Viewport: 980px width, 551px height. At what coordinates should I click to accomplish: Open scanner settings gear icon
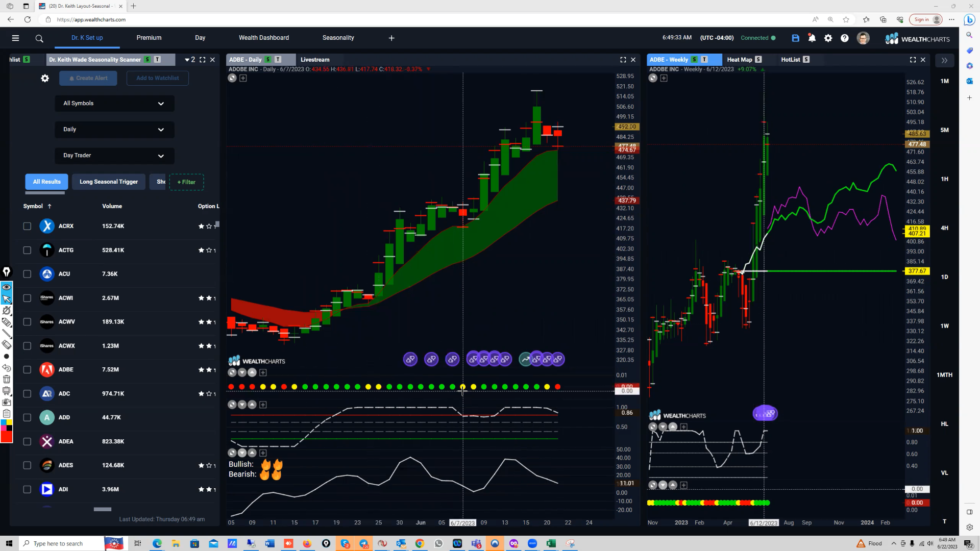click(x=45, y=78)
